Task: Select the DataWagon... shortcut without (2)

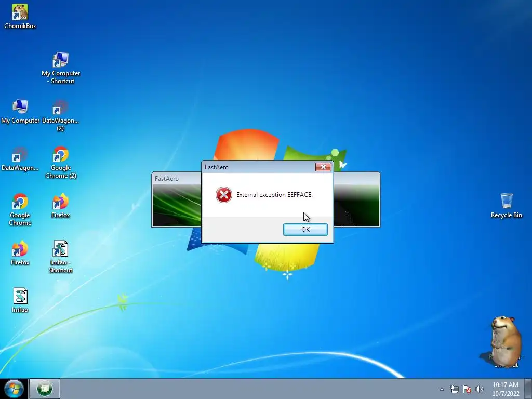Action: (20, 159)
